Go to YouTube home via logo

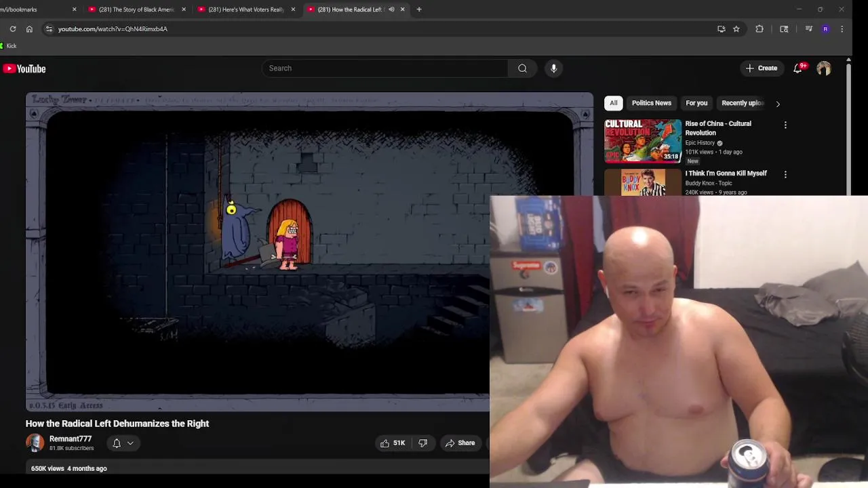tap(24, 68)
